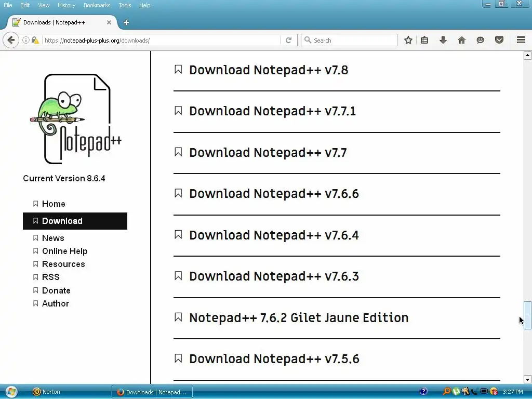Viewport: 532px width, 399px height.
Task: Open the Tools menu
Action: pos(125,5)
